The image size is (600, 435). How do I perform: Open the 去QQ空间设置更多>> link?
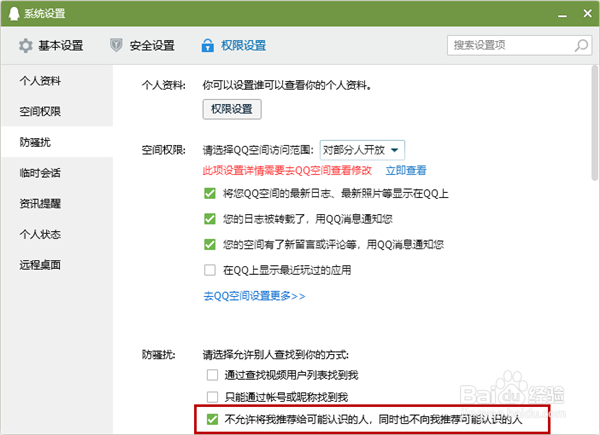[254, 296]
